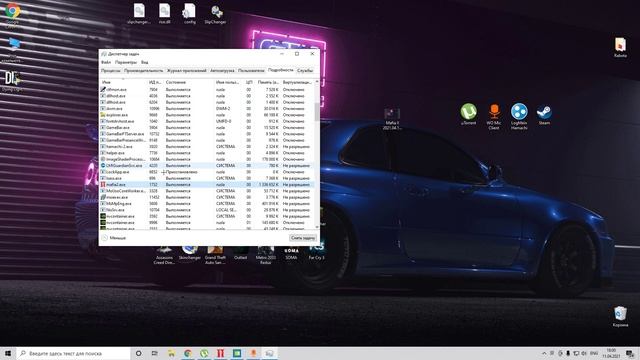This screenshot has height=360, width=640.
Task: Open the Mafia II video file icon
Action: [x=392, y=118]
